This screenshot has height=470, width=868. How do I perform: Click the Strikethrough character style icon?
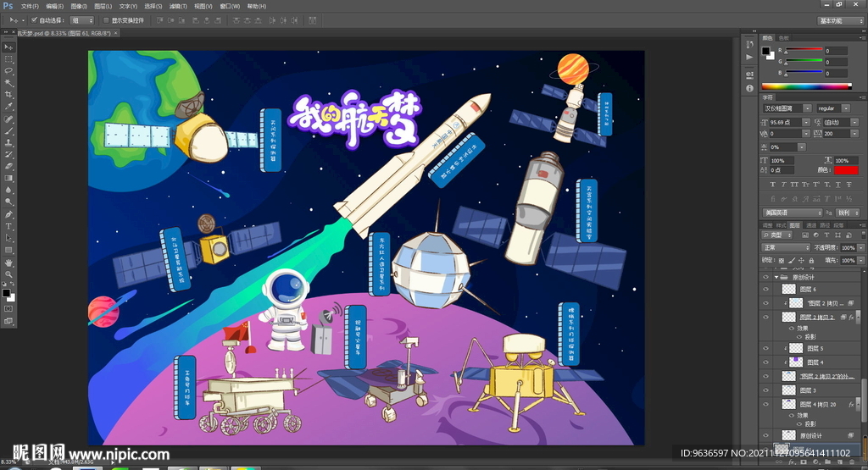[849, 185]
